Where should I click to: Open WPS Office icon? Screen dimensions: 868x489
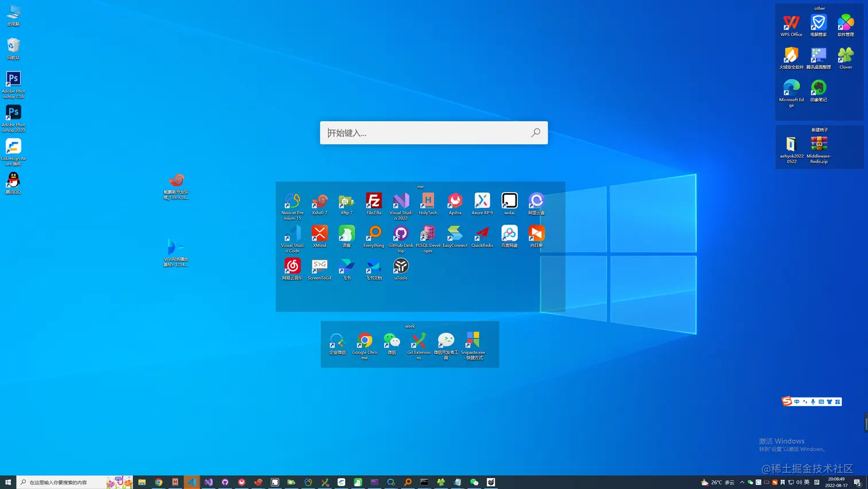pos(791,25)
